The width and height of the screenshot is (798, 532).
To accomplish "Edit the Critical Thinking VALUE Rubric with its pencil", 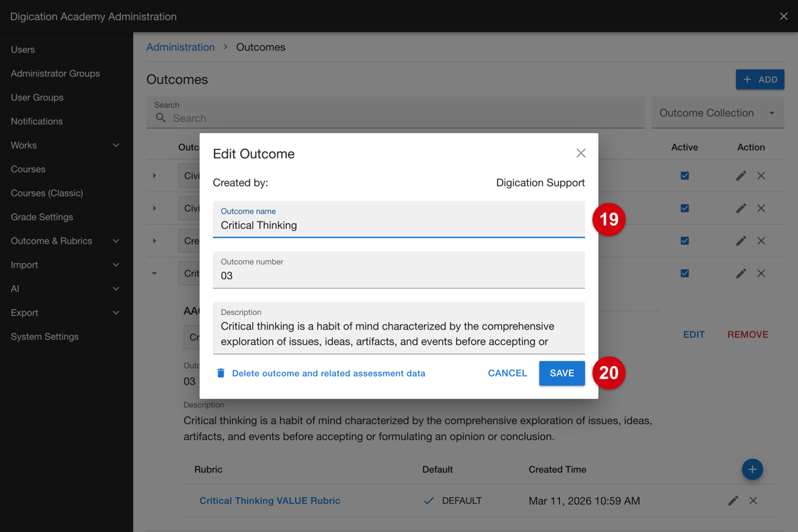I will 733,501.
